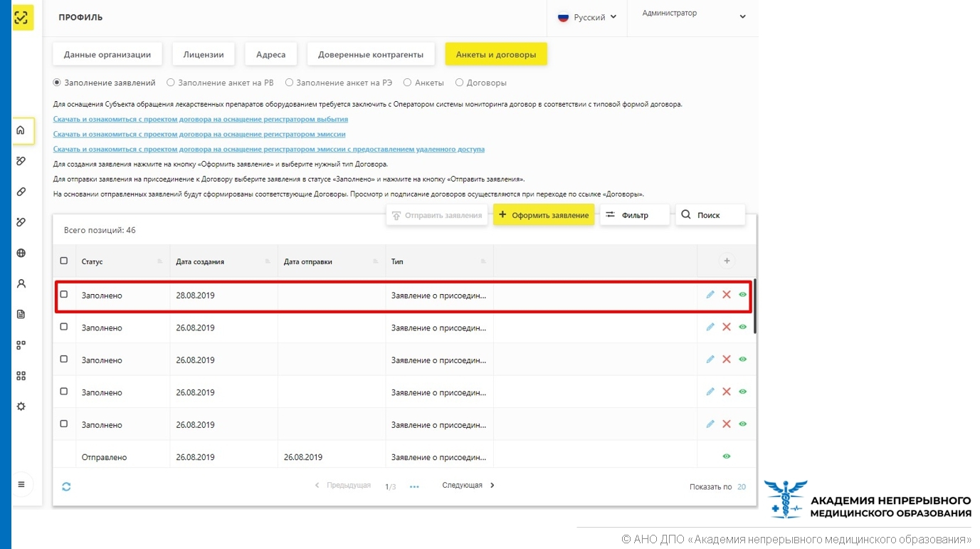Select all rows with the header checkbox

64,261
